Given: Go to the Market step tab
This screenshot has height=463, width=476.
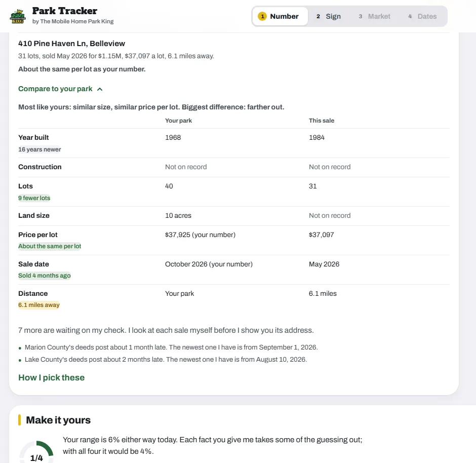Looking at the screenshot, I should coord(375,16).
